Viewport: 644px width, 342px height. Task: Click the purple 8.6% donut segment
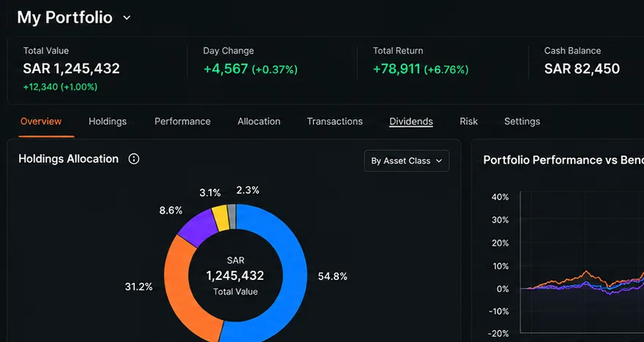pos(198,229)
